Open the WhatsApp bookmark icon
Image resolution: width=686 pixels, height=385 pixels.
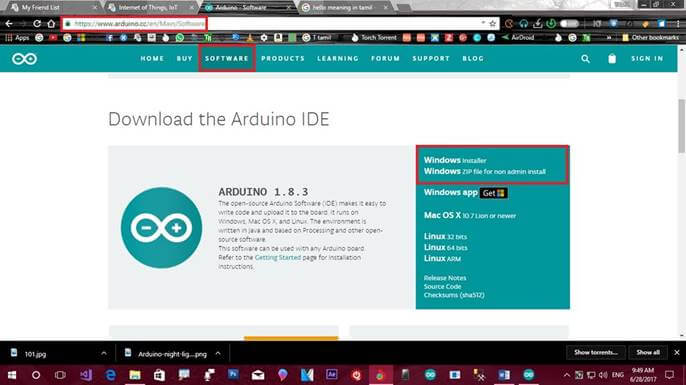pos(180,38)
